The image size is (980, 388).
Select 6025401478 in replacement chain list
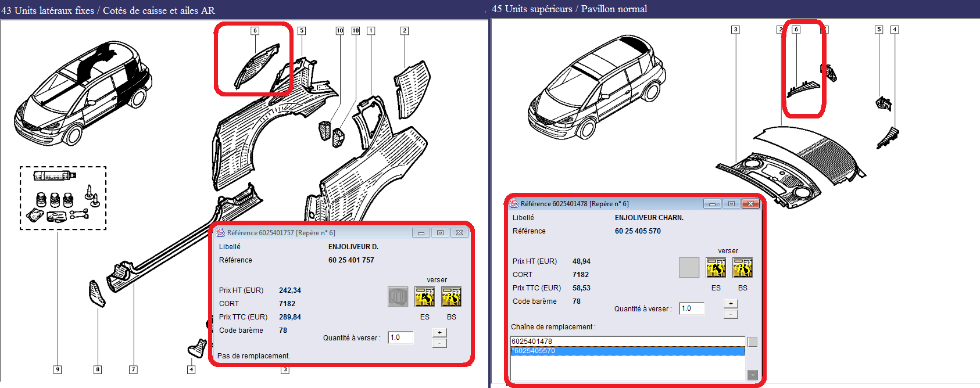coord(627,342)
